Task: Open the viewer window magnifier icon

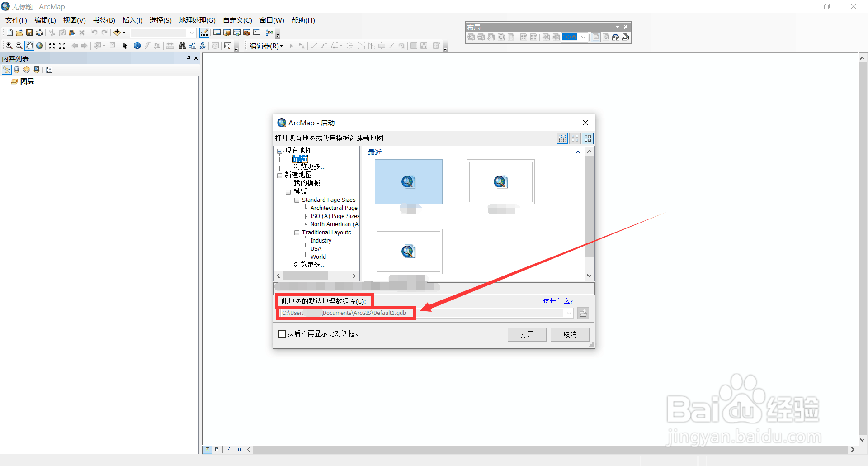Action: point(228,46)
